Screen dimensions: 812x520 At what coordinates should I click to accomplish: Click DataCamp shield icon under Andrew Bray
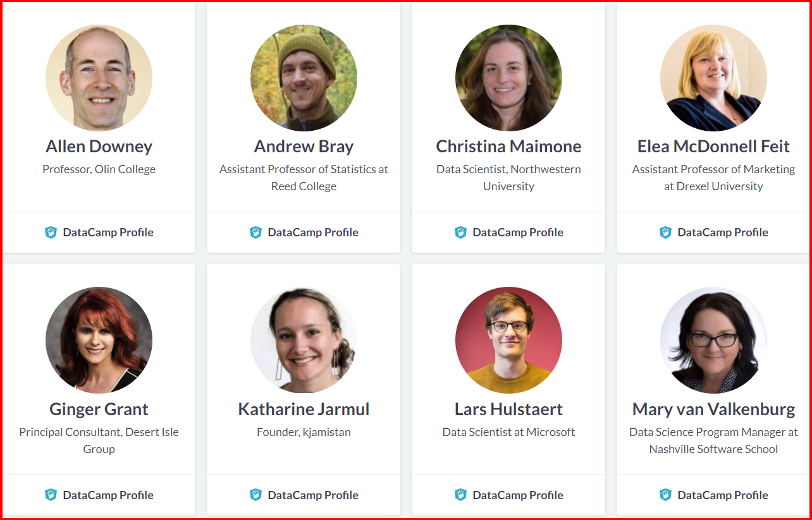coord(255,233)
